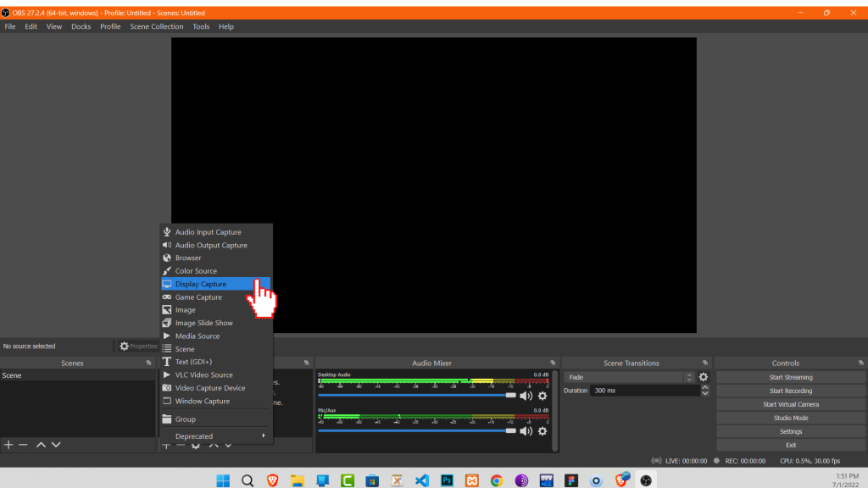The height and width of the screenshot is (488, 868).
Task: Select Audio Output Capture source
Action: point(216,245)
